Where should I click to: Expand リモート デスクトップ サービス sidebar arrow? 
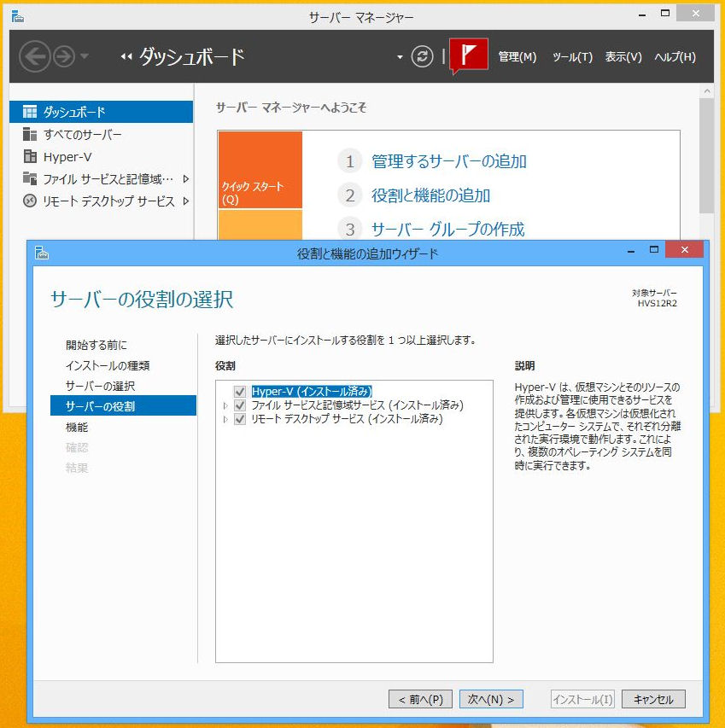coord(186,201)
